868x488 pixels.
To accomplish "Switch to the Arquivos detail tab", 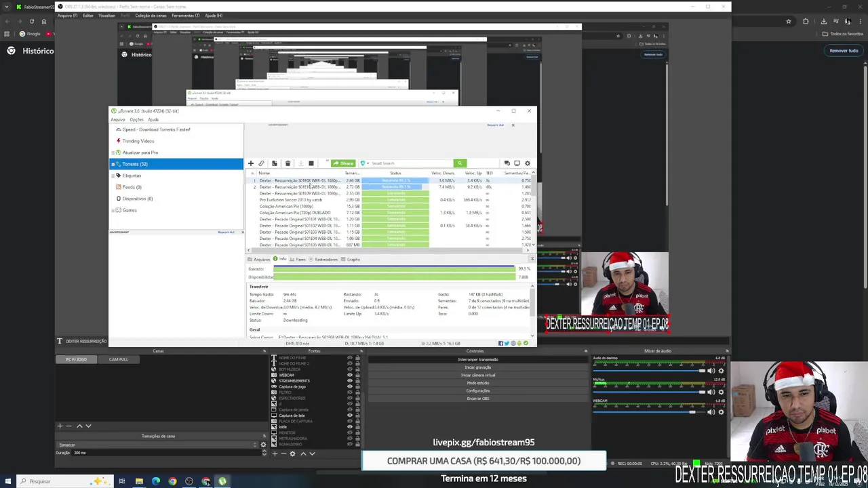I will tap(259, 259).
